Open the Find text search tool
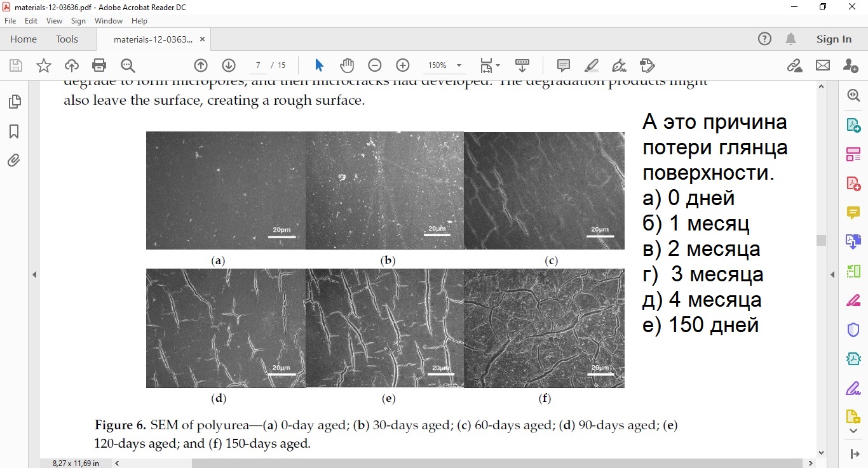This screenshot has width=868, height=468. click(x=128, y=65)
